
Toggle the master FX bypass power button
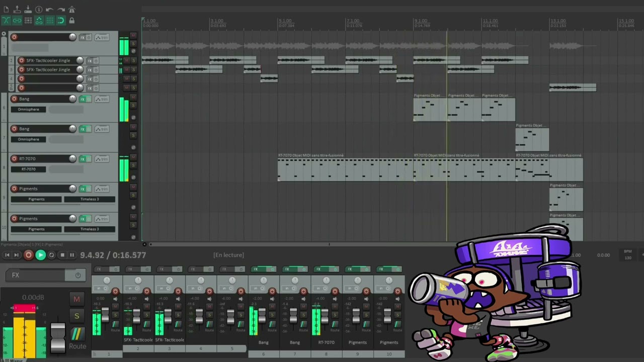tap(78, 275)
